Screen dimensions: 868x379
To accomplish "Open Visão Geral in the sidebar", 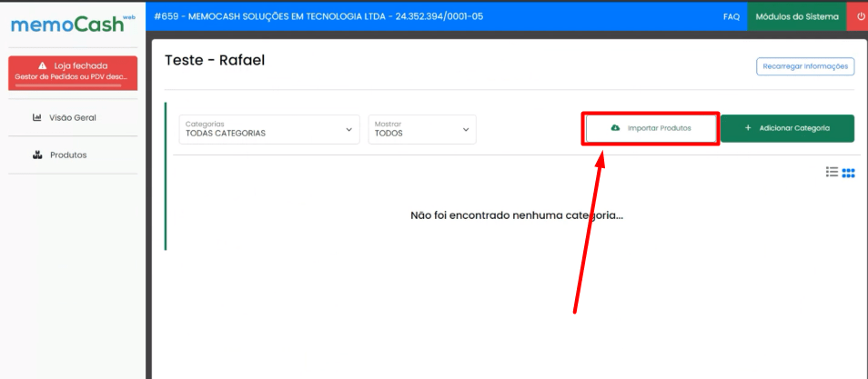I will click(72, 117).
